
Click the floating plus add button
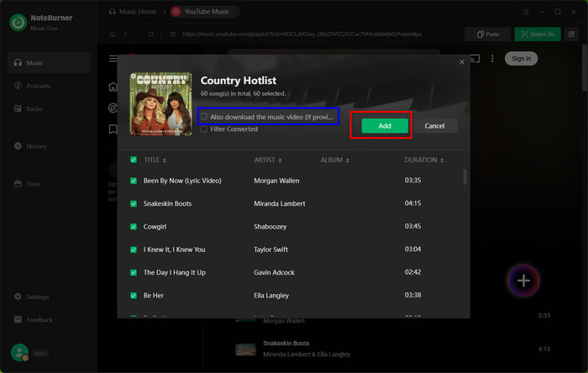point(523,281)
